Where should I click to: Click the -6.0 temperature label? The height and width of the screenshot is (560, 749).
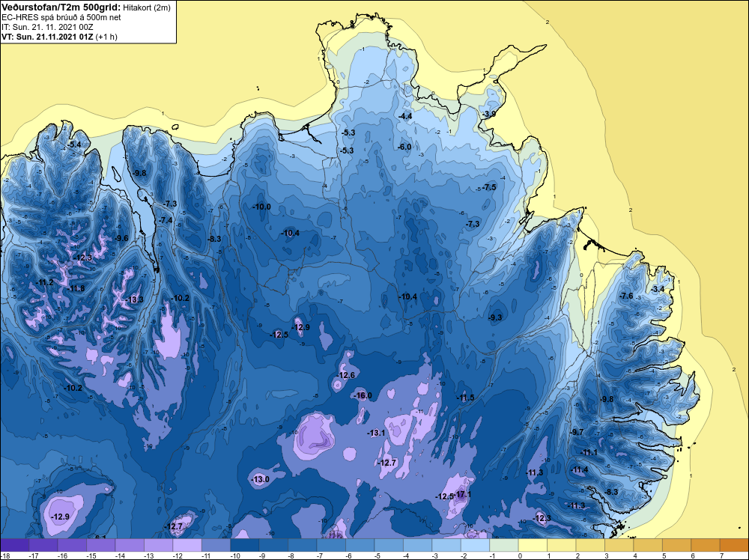[404, 147]
